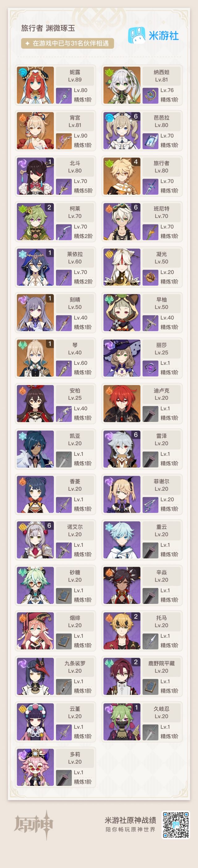This screenshot has height=868, width=198.
Task: Click the QR code at bottom
Action: tap(176, 825)
